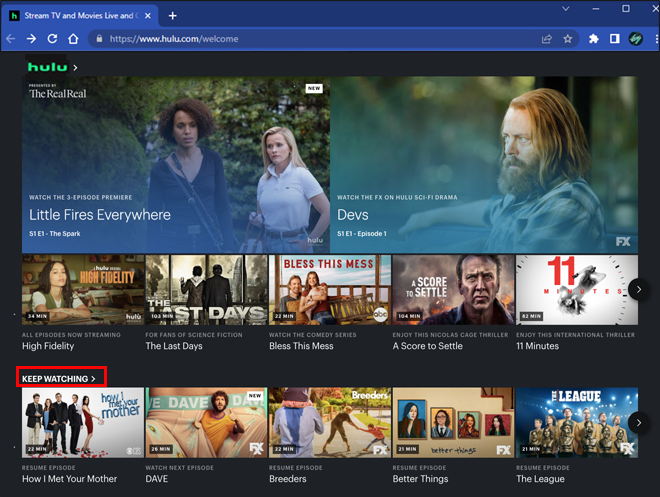
Task: View site info via the lock icon
Action: point(99,39)
